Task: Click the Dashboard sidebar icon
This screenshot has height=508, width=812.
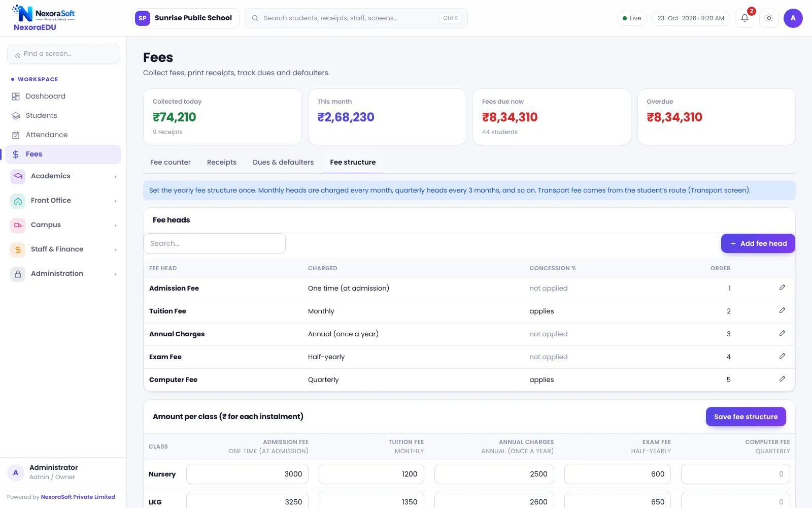Action: (16, 96)
